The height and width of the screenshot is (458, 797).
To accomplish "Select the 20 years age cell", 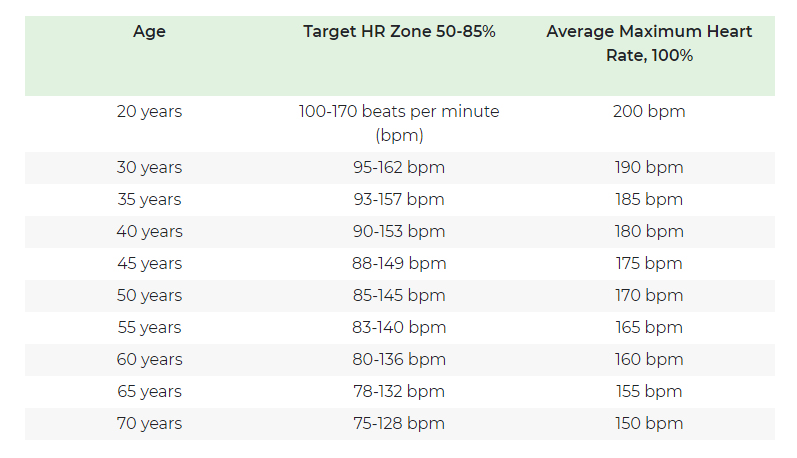I will coord(149,112).
